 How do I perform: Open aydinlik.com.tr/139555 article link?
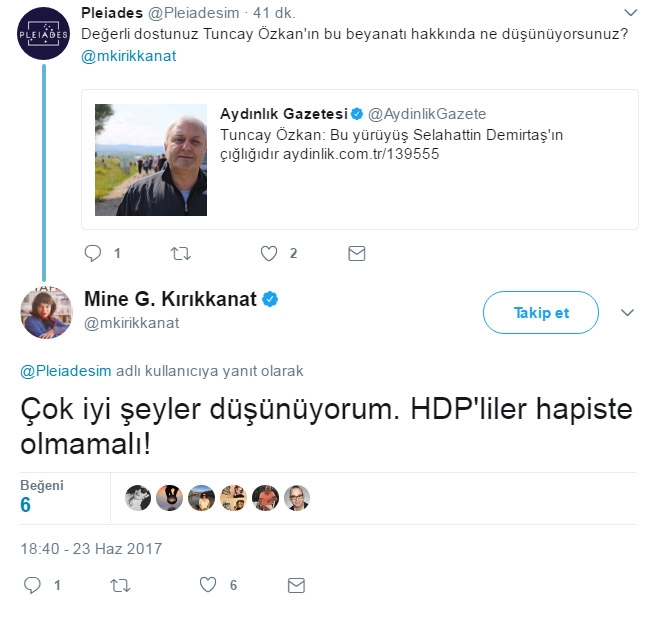[x=361, y=154]
